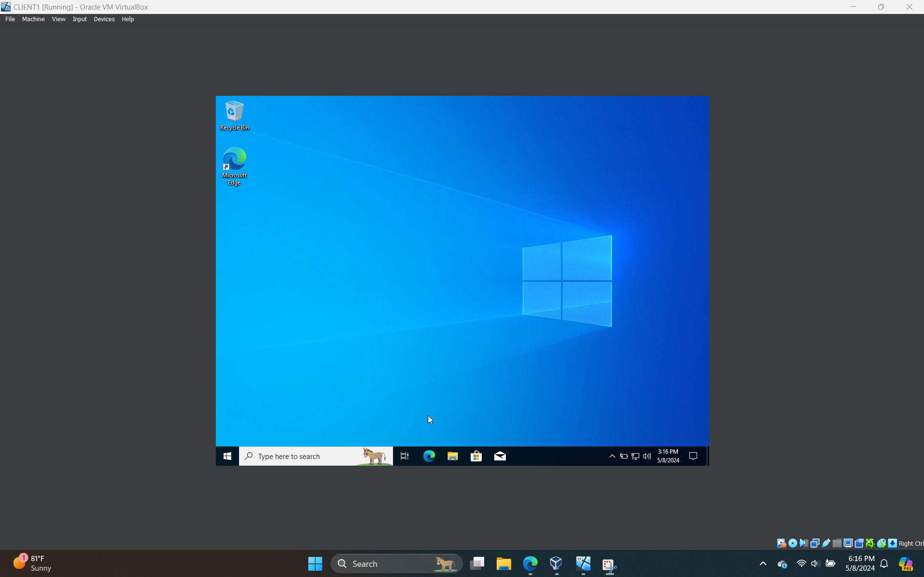The height and width of the screenshot is (577, 924).
Task: Click the guest Windows Start button
Action: [227, 456]
